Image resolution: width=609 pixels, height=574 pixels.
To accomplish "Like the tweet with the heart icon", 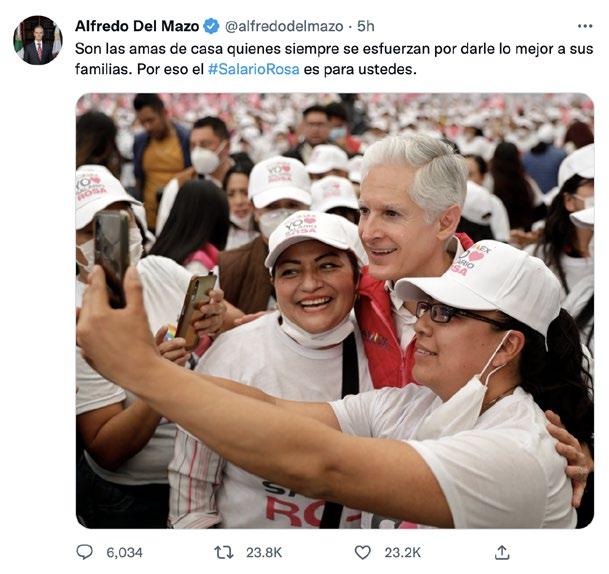I will tap(363, 552).
